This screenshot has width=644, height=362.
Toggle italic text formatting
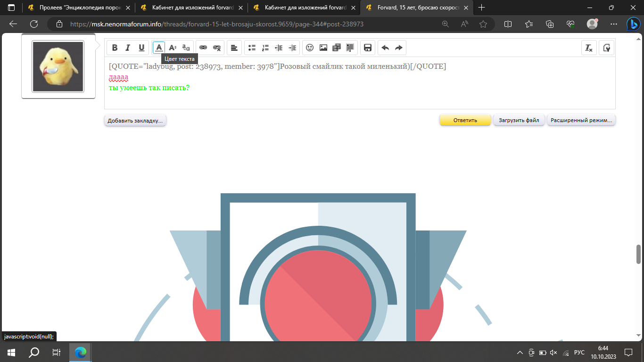point(128,48)
